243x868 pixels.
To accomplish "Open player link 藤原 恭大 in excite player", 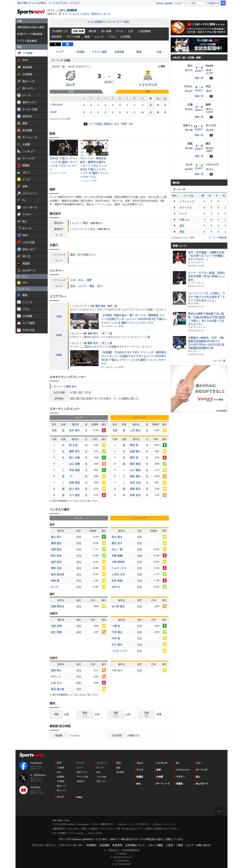I will (x=71, y=387).
